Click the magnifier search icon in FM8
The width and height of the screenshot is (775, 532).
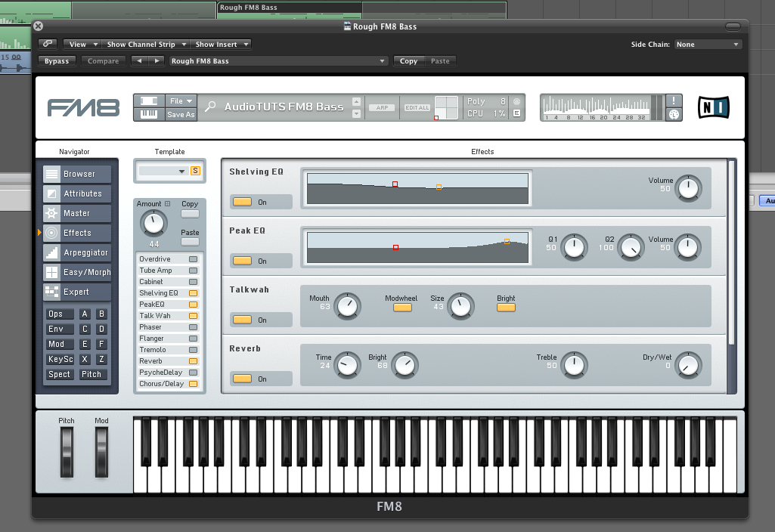(210, 107)
